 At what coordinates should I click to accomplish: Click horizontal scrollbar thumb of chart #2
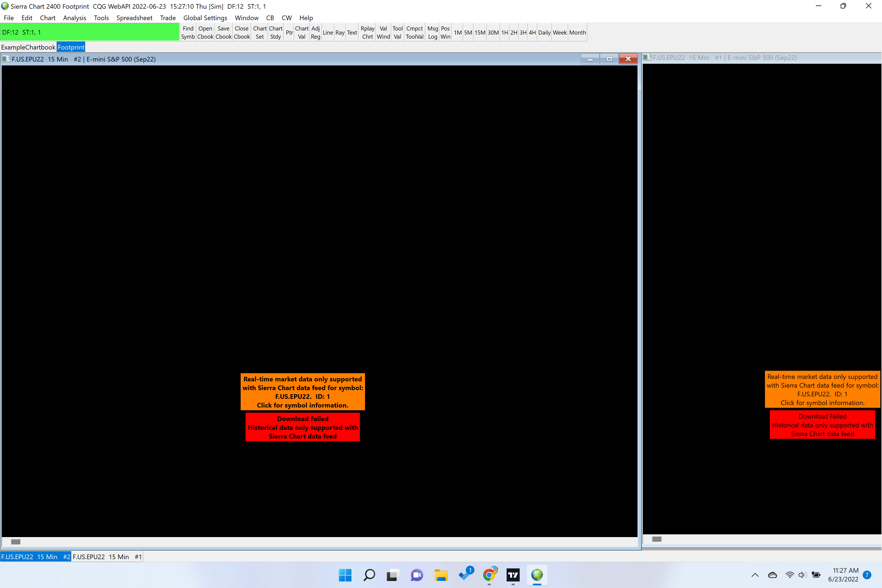[x=16, y=541]
